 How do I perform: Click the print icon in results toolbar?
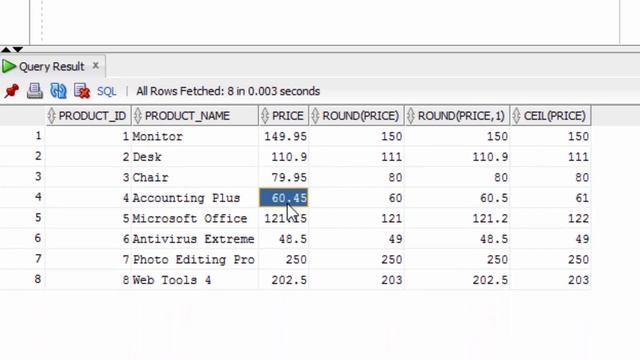pyautogui.click(x=35, y=91)
